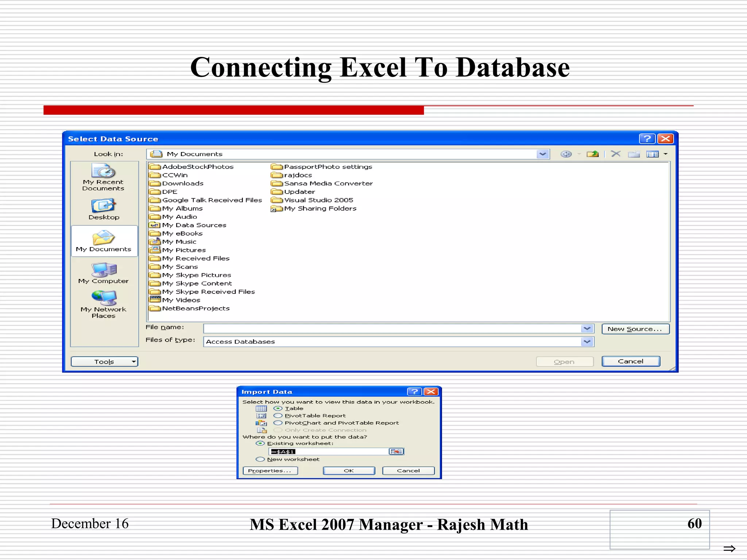This screenshot has width=747, height=560.
Task: Select the Downloads folder
Action: click(x=177, y=183)
